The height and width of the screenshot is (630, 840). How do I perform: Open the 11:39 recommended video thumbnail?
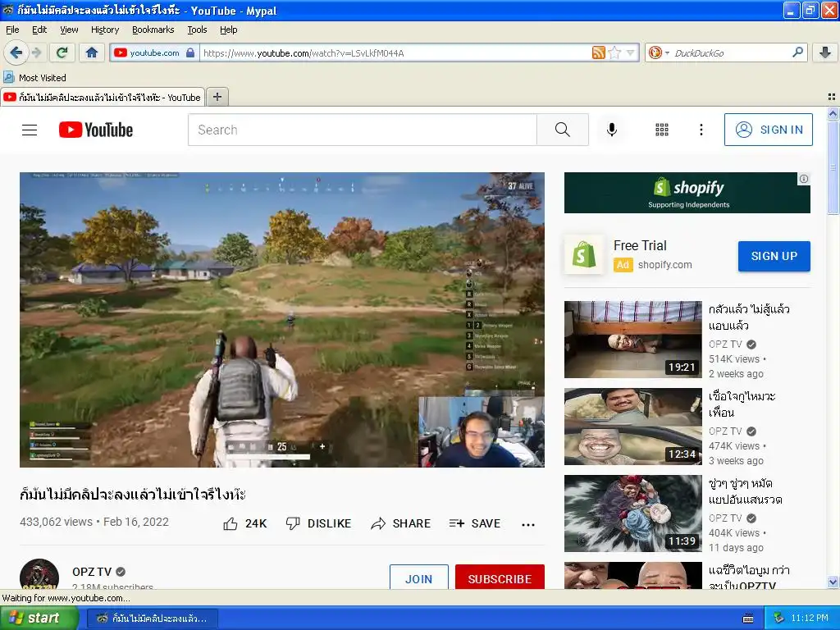[633, 514]
